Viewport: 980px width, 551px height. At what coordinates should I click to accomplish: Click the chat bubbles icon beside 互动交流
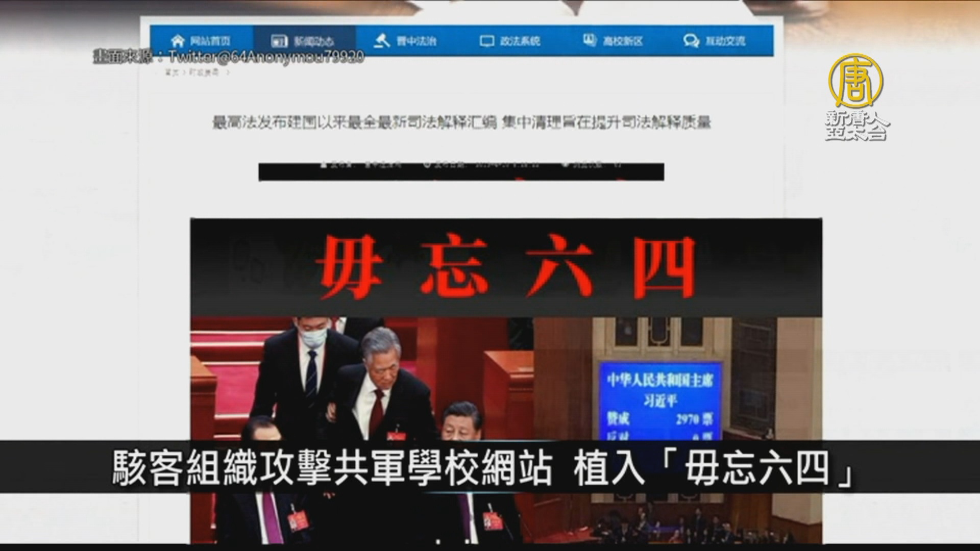point(691,41)
